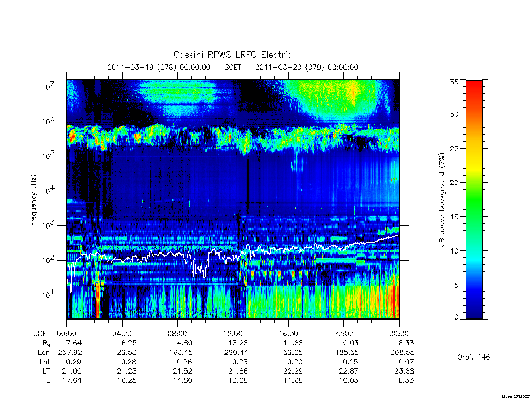Click the "Rs" row label
This screenshot has width=532, height=399.
click(46, 343)
